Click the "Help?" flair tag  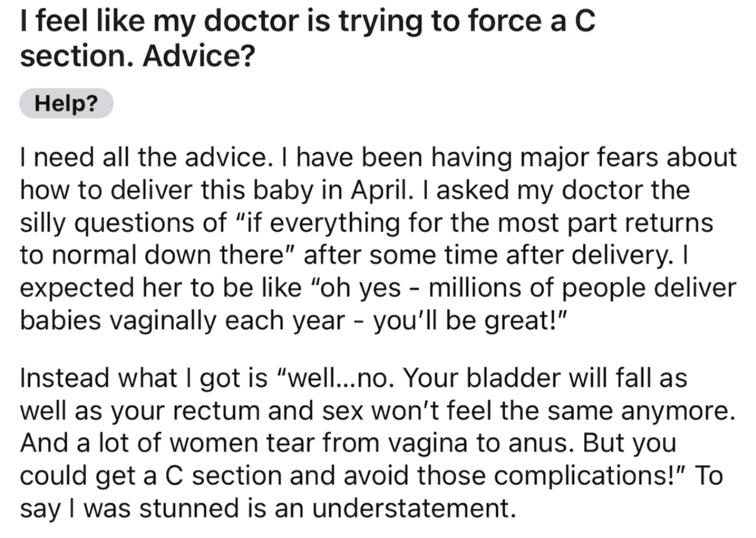66,103
